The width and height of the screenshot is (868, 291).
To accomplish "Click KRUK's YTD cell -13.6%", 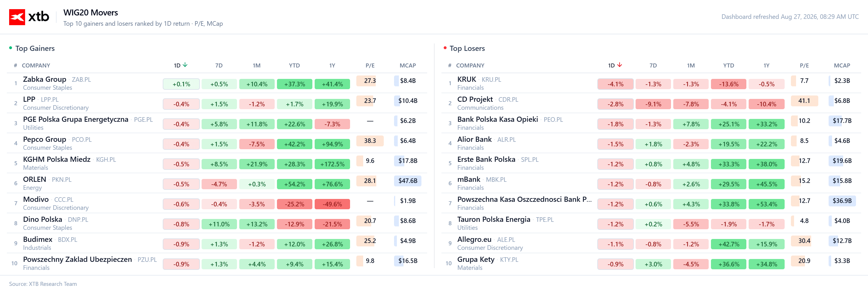I will pos(728,84).
